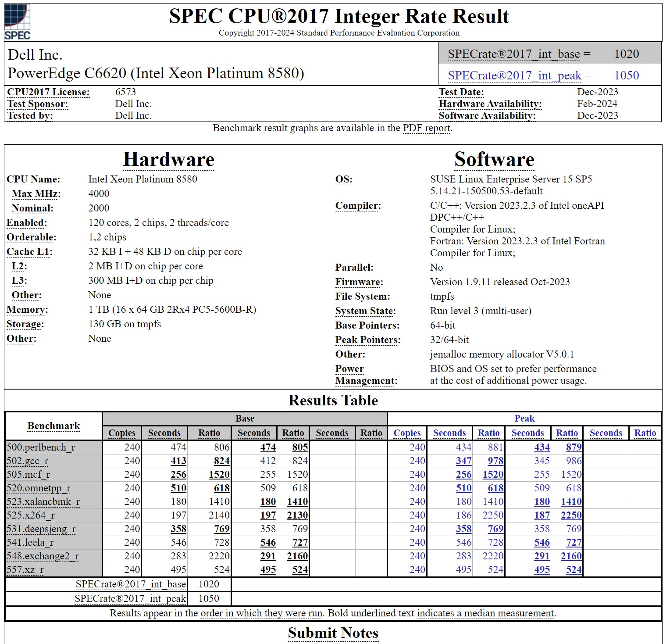The height and width of the screenshot is (644, 670).
Task: Open the PDF report link
Action: click(426, 128)
